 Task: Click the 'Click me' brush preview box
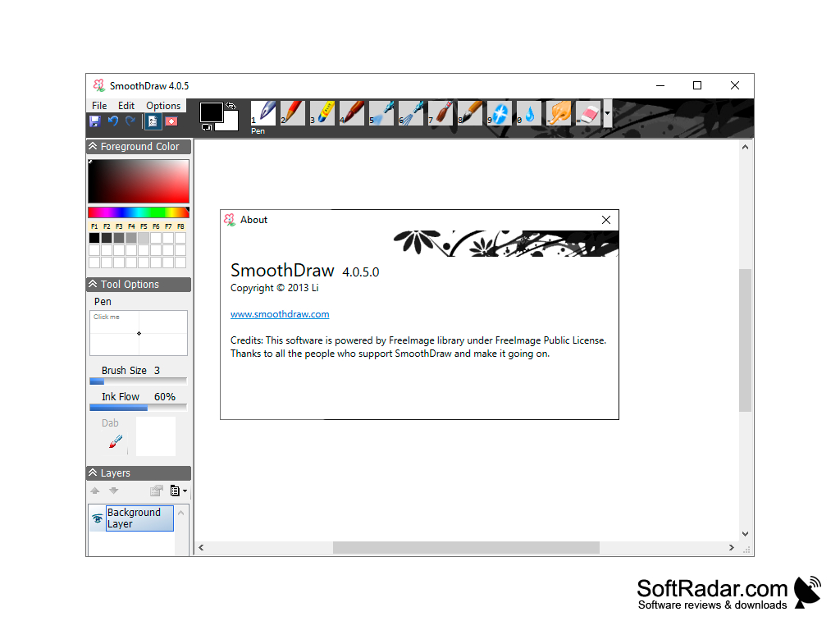pos(139,333)
